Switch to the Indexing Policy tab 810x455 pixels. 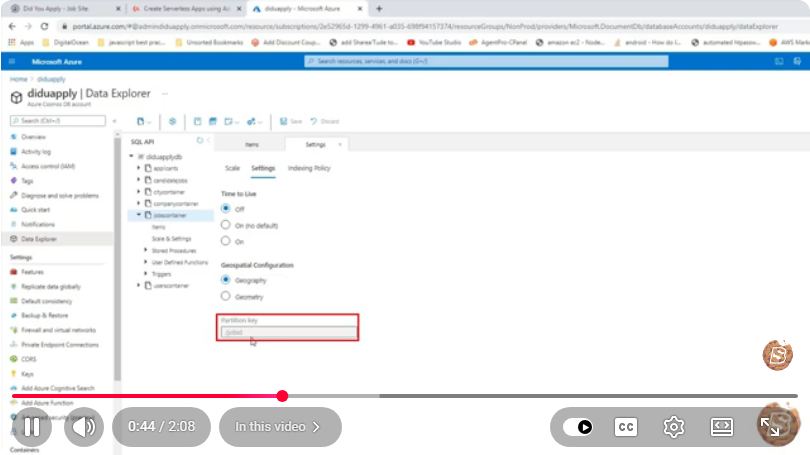(x=309, y=168)
